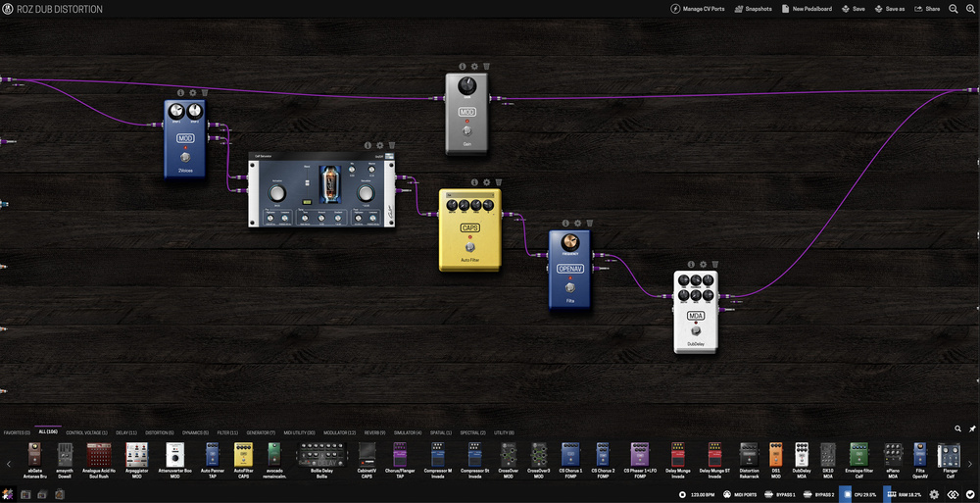Screen dimensions: 980x503
Task: Create a New Pedalboard
Action: pyautogui.click(x=807, y=9)
